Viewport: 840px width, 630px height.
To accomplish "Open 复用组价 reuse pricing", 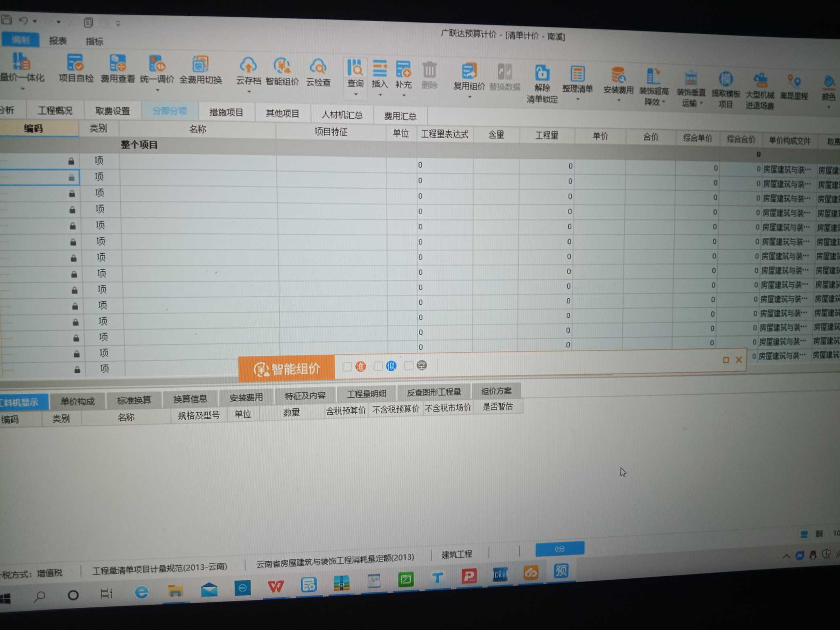I will (x=469, y=77).
